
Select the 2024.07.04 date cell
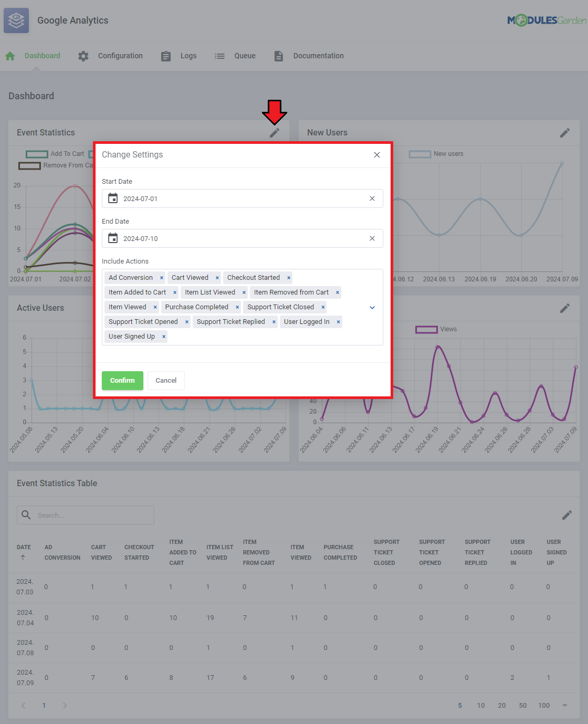25,618
